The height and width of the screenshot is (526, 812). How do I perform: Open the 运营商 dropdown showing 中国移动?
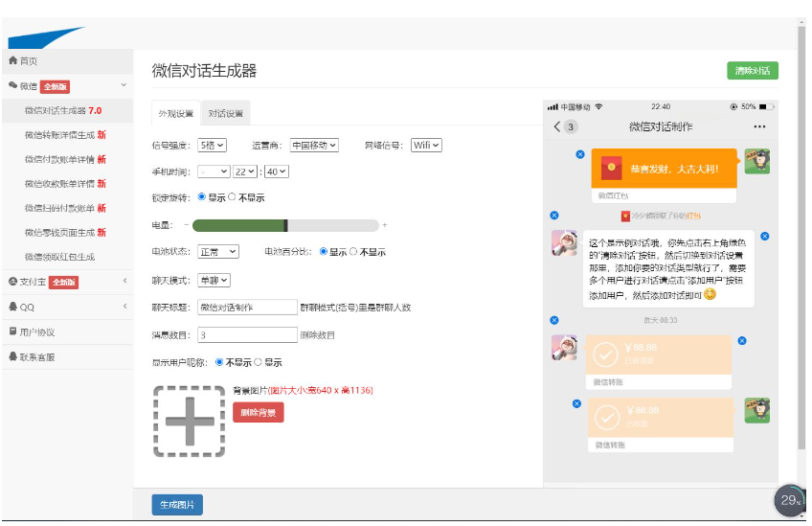pos(314,145)
